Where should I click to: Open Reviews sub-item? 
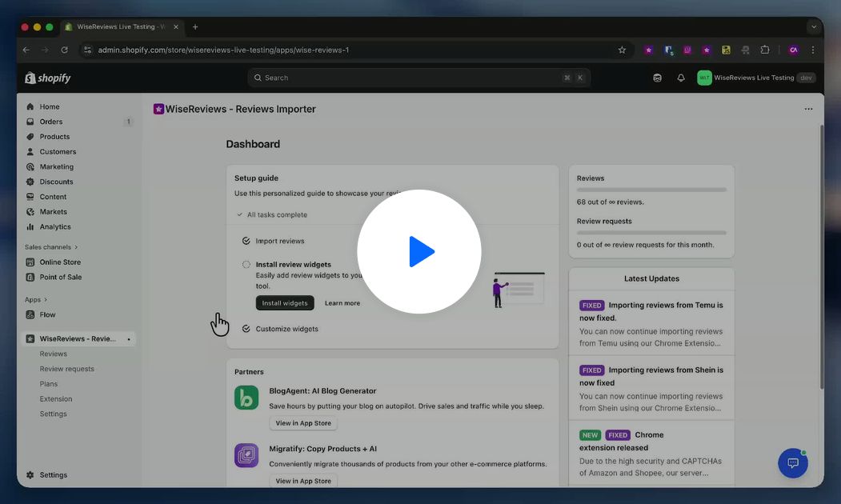(53, 354)
